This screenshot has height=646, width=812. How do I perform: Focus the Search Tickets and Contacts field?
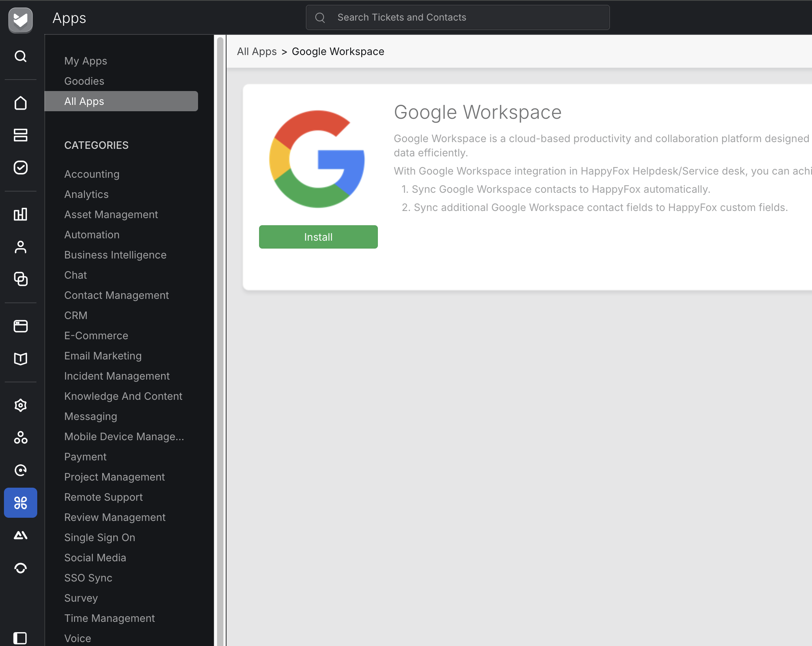pos(457,17)
